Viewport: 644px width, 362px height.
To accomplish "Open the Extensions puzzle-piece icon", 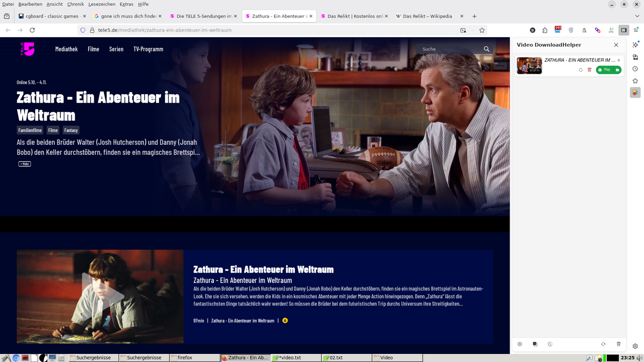I will (545, 30).
